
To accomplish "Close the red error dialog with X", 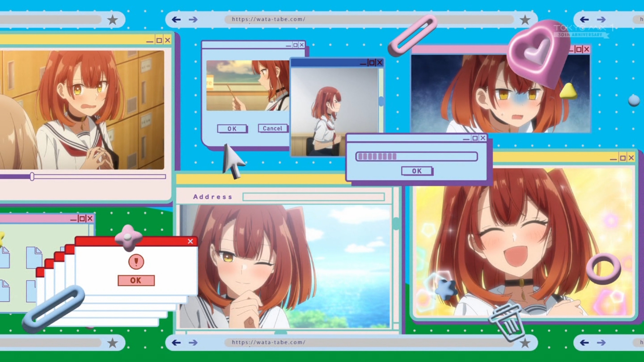I will pyautogui.click(x=191, y=241).
